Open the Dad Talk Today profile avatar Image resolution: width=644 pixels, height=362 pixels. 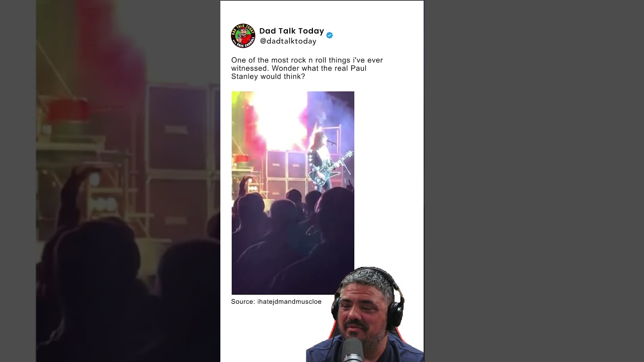(x=243, y=36)
